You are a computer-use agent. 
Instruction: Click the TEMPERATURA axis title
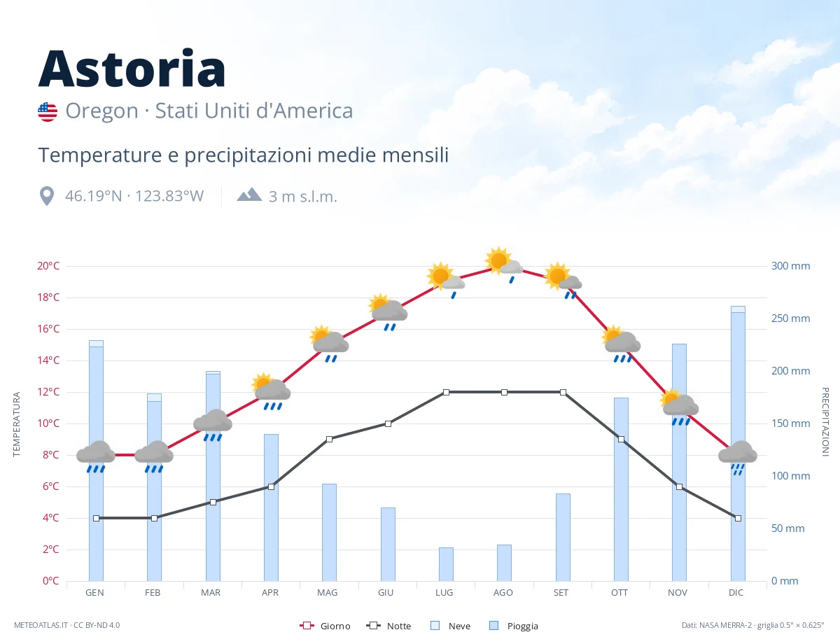coord(17,424)
